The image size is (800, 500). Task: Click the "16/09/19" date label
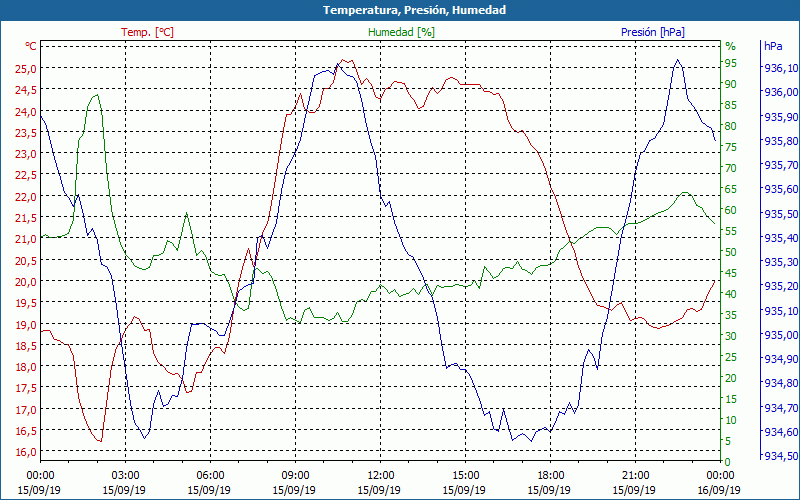pyautogui.click(x=719, y=490)
